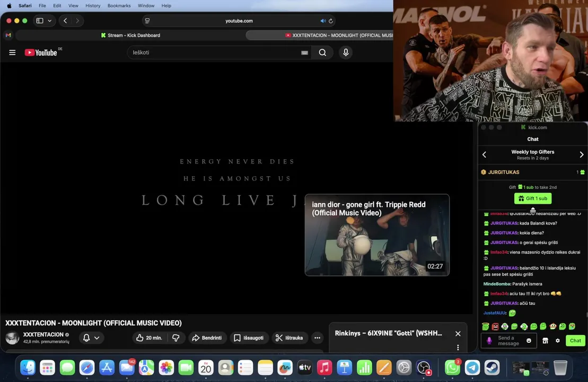
Task: Open emoji picker smiley in chat input
Action: pyautogui.click(x=529, y=341)
